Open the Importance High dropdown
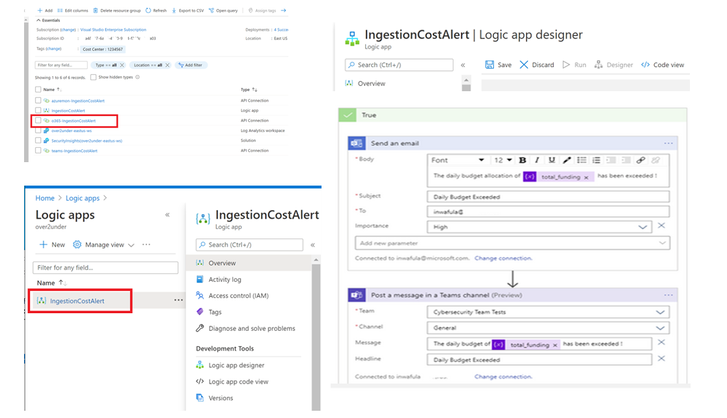 (643, 227)
